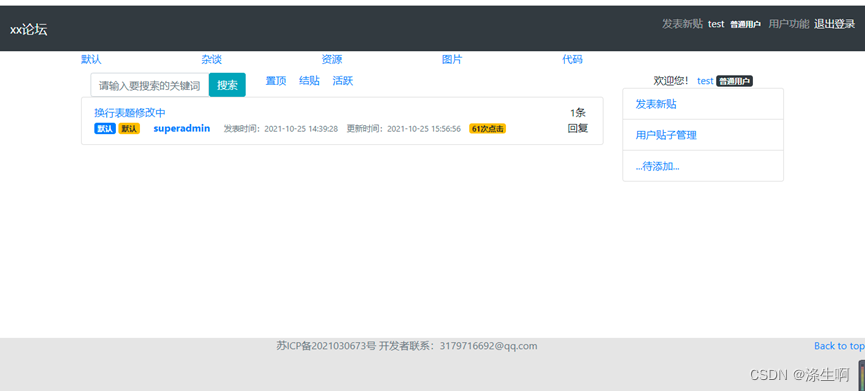
Task: Switch to the 资源 category tab
Action: pyautogui.click(x=332, y=60)
